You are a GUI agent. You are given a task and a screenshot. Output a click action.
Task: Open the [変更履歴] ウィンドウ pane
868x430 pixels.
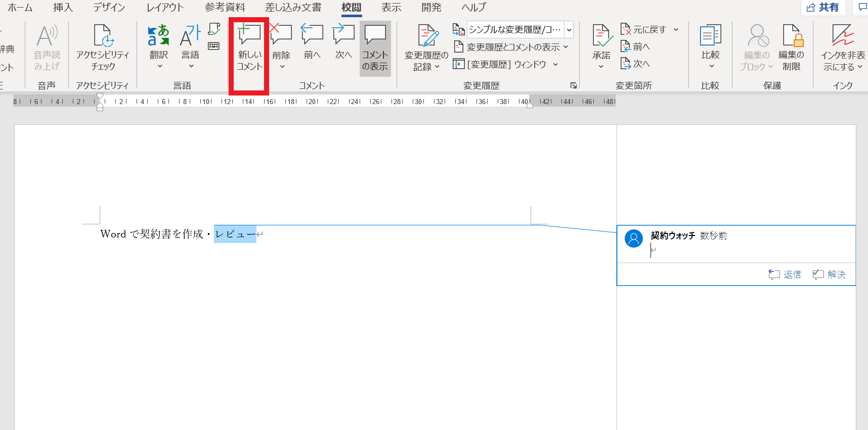tap(500, 64)
